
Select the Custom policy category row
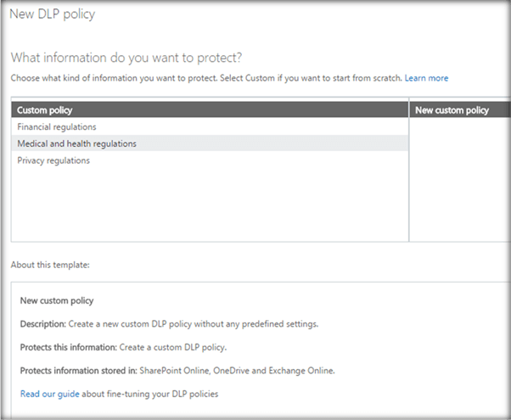click(45, 110)
